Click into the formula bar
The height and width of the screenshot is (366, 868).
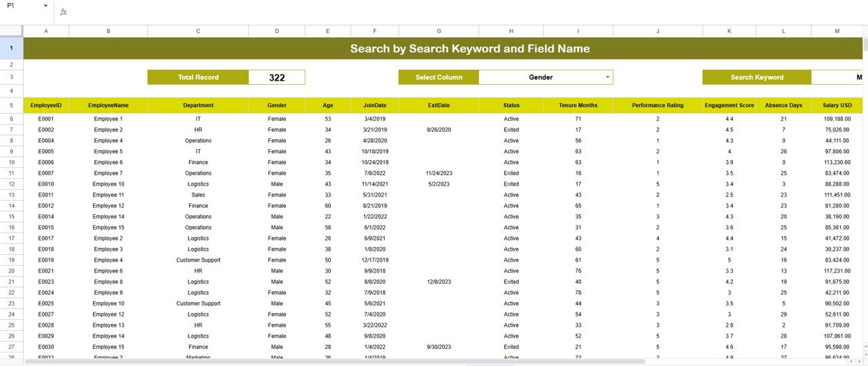click(407, 12)
